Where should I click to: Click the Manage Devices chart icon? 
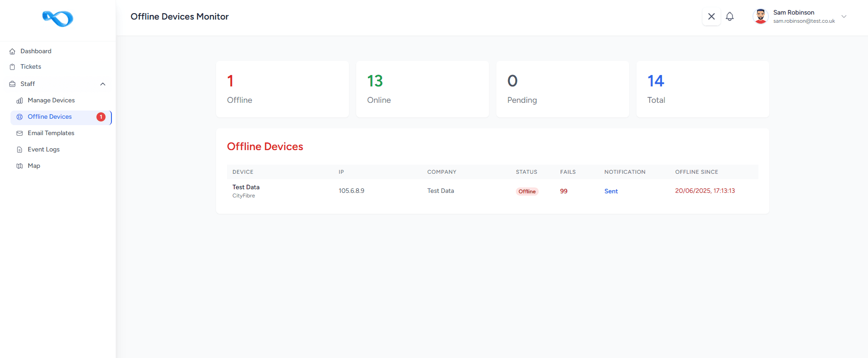tap(20, 101)
